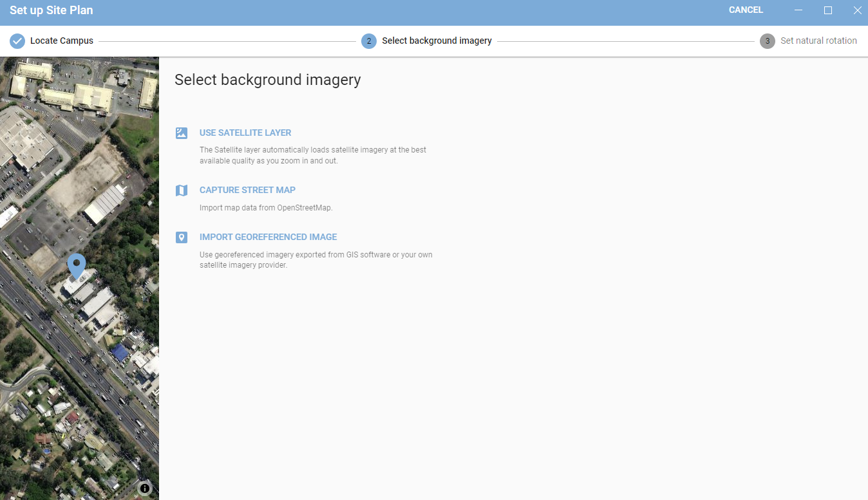
Task: Click the satellite layer description text
Action: [313, 155]
